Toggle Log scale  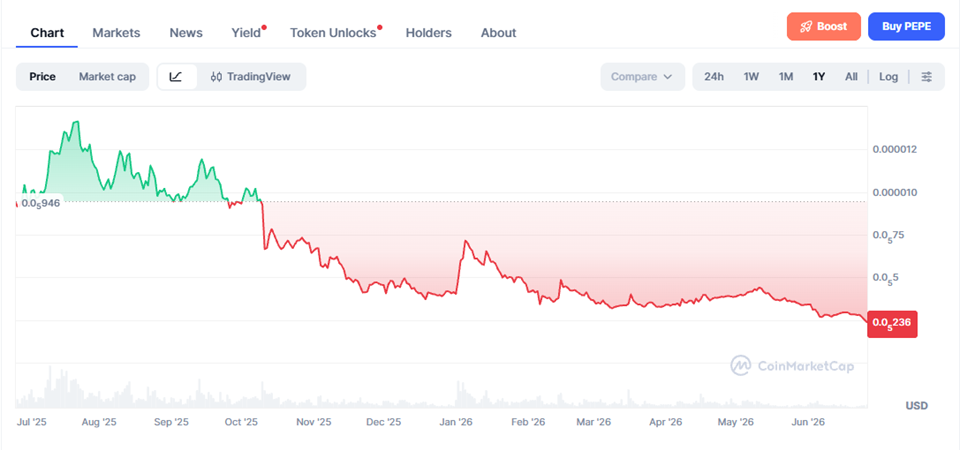click(888, 77)
